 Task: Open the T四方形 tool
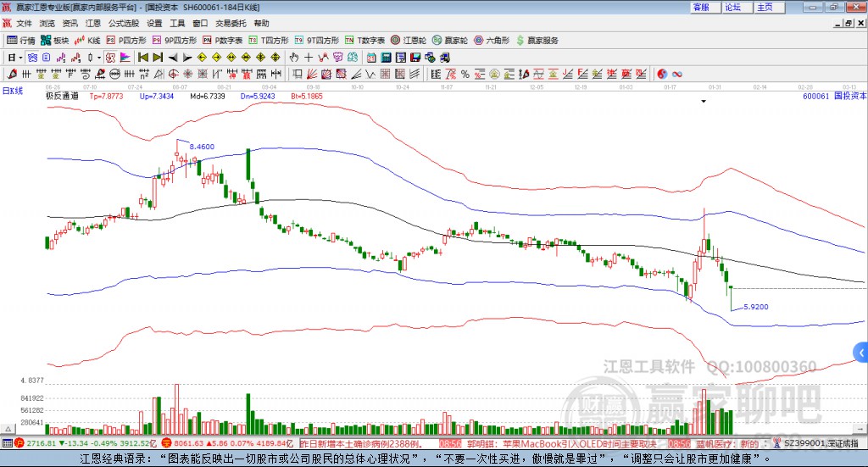coord(269,41)
